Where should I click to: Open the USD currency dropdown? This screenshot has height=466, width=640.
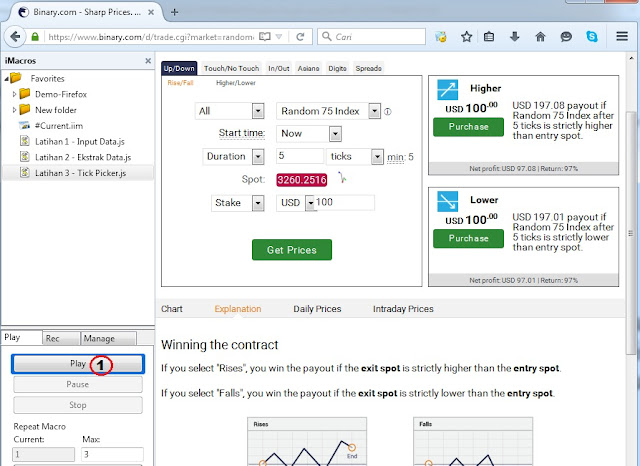(x=296, y=203)
